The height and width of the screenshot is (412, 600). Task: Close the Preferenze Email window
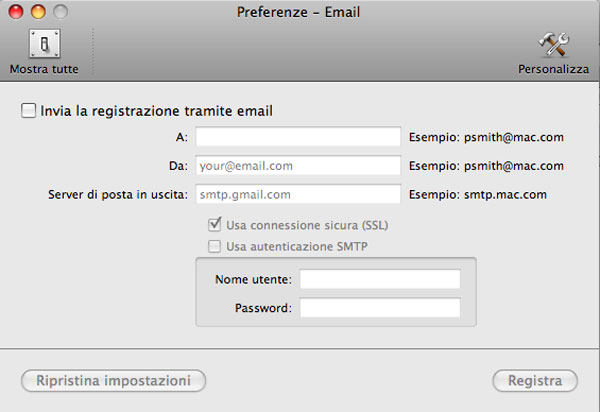[18, 12]
